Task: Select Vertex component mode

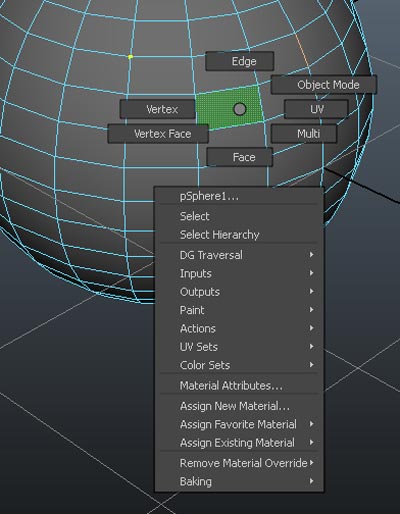Action: tap(158, 109)
